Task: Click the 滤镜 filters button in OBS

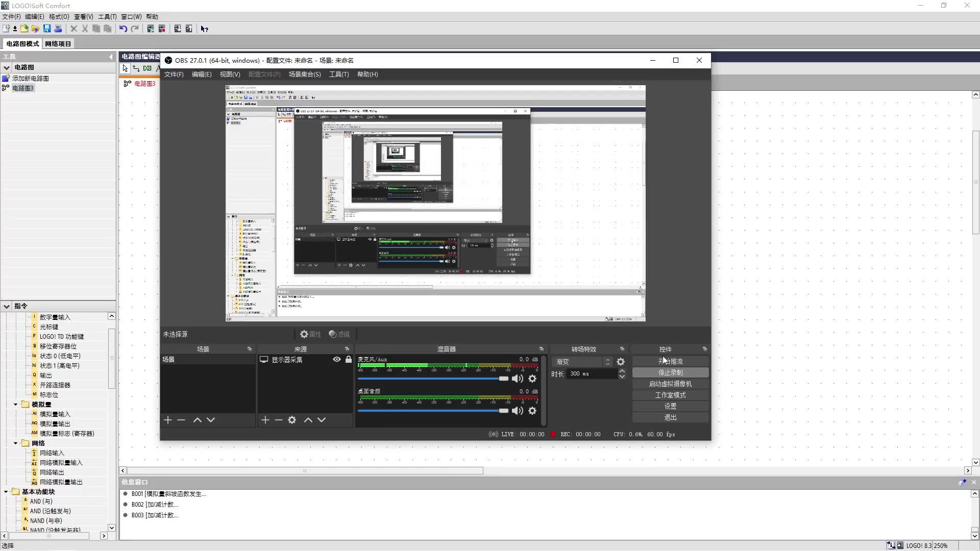Action: tap(339, 334)
